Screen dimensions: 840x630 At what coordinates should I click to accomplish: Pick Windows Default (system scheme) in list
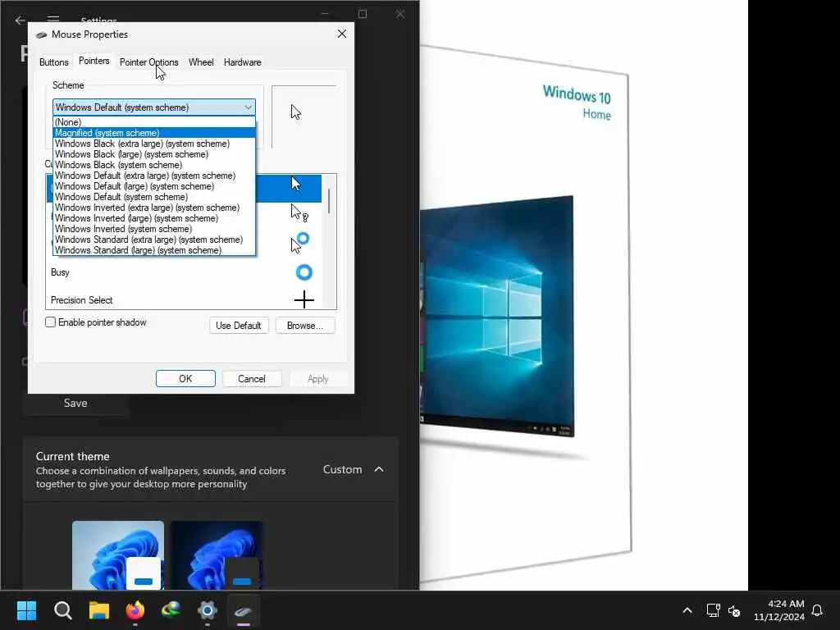154,197
